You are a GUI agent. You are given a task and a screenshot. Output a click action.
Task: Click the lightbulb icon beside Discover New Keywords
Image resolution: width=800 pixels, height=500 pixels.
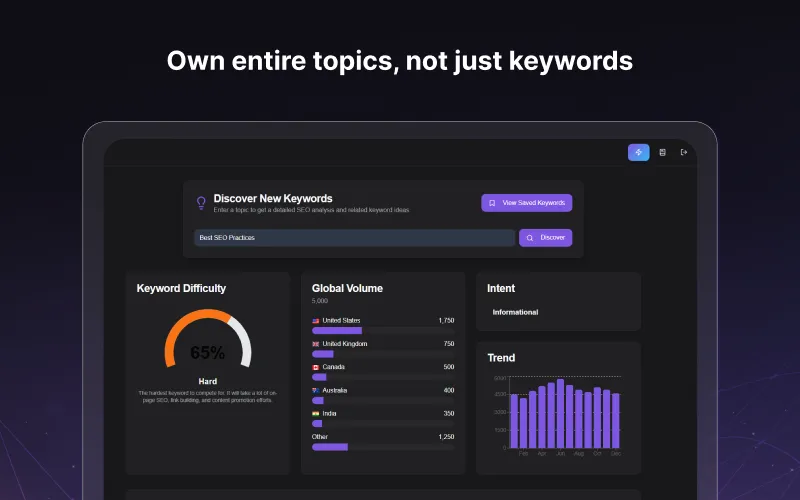coord(201,203)
